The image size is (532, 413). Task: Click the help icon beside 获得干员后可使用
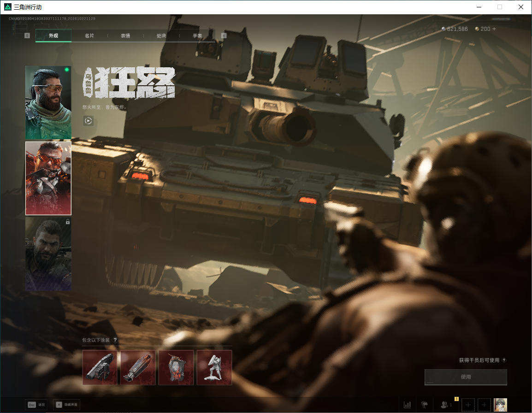(504, 360)
